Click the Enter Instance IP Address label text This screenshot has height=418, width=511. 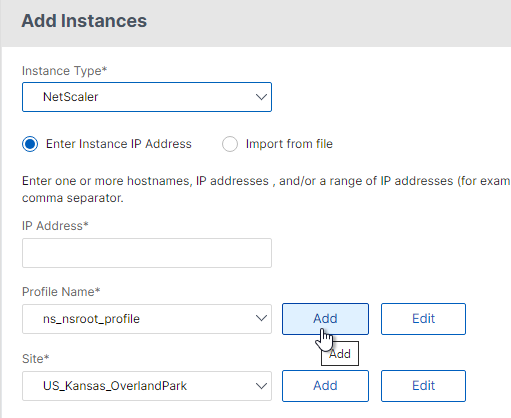pyautogui.click(x=119, y=144)
